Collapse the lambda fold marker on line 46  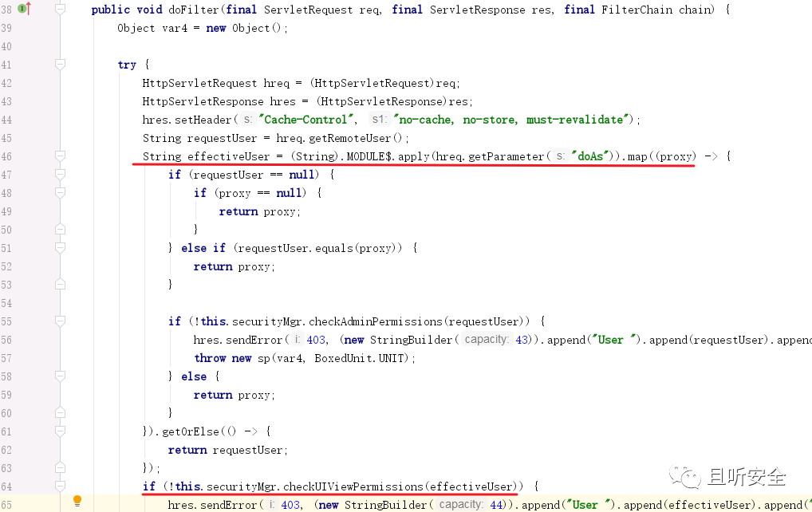60,156
